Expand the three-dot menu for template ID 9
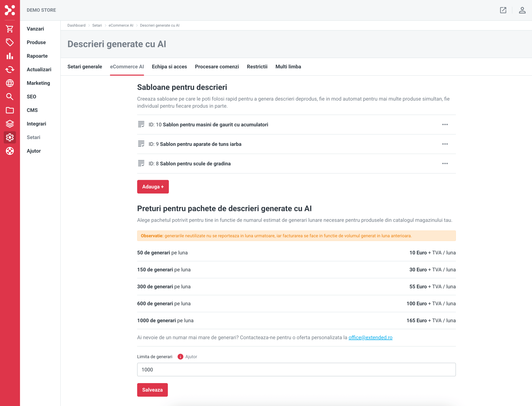This screenshot has height=406, width=532. point(445,144)
